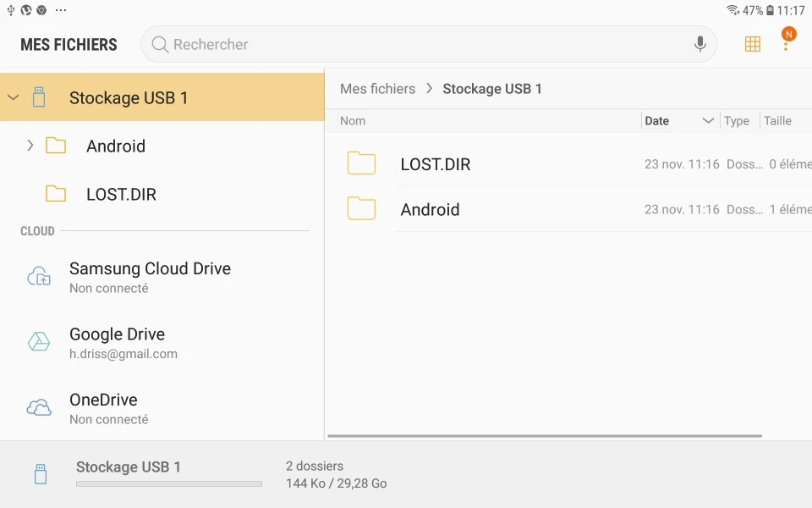Open the three-dot more options menu
Viewport: 812px width, 508px height.
786,46
